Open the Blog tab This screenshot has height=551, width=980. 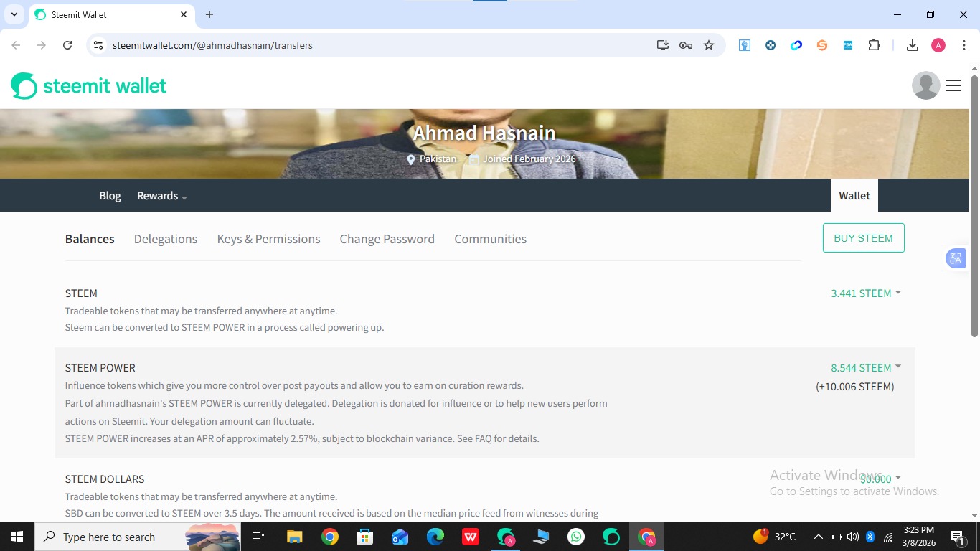110,196
